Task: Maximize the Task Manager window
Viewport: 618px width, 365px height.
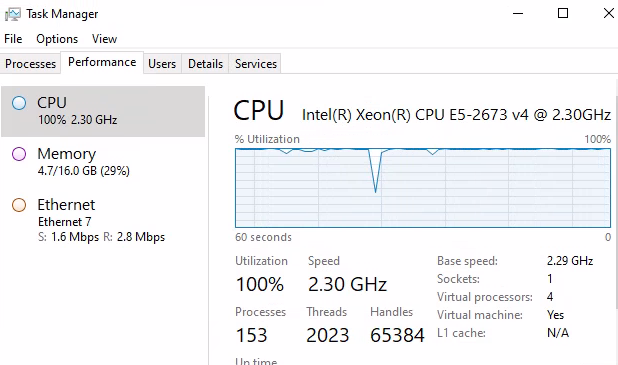Action: click(x=563, y=13)
